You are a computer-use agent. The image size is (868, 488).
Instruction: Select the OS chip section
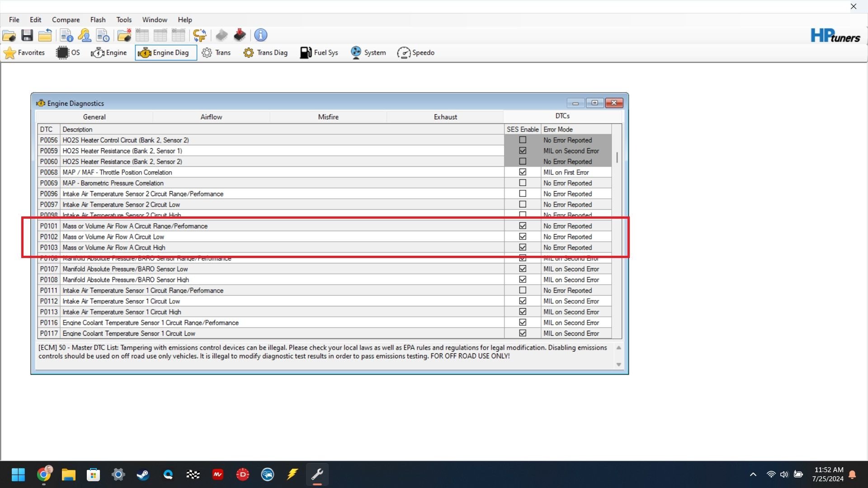68,53
